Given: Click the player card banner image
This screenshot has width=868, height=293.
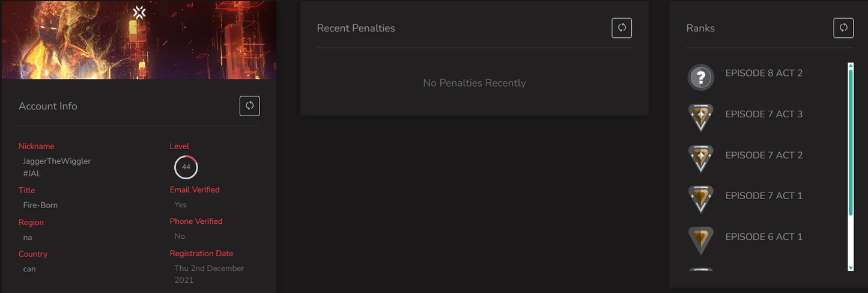Looking at the screenshot, I should point(139,40).
